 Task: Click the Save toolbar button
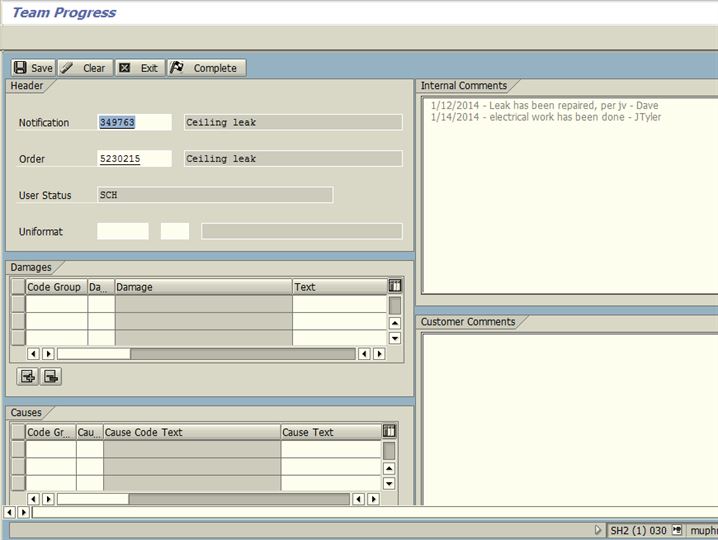33,68
